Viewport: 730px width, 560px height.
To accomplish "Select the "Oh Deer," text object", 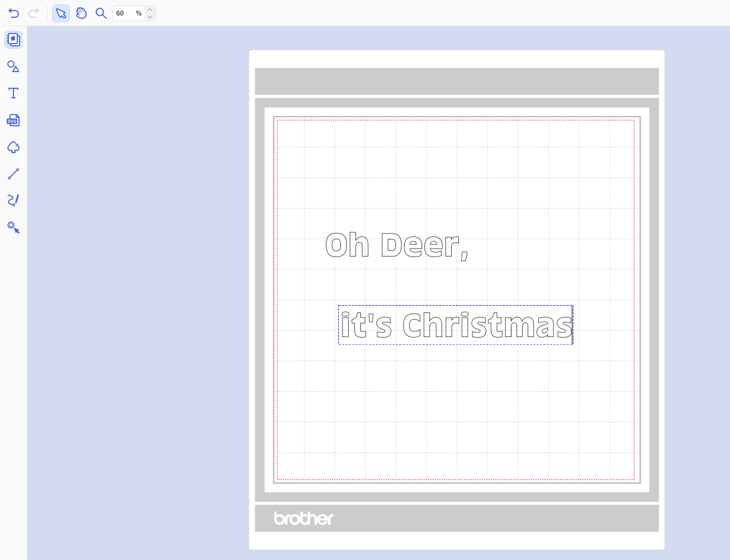I will pyautogui.click(x=396, y=245).
